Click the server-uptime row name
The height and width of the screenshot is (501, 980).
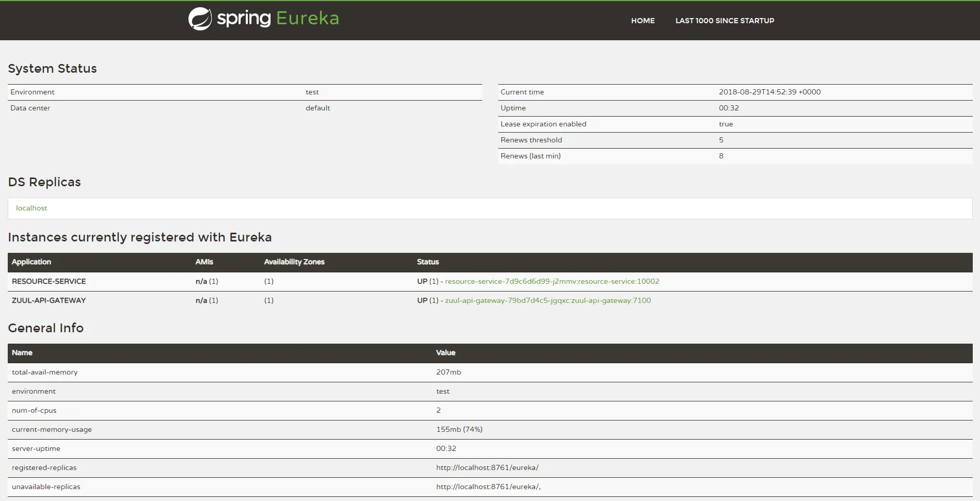tap(36, 448)
